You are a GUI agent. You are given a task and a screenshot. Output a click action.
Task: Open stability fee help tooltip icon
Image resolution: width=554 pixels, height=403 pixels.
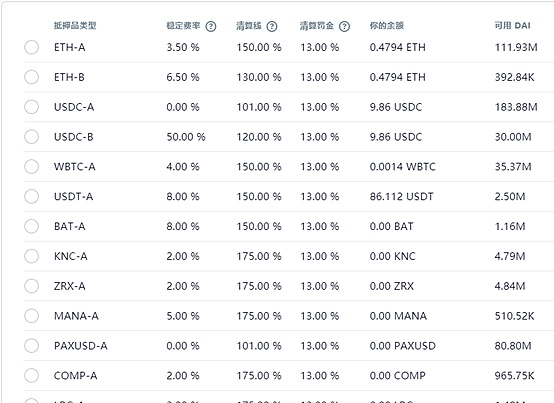click(211, 26)
